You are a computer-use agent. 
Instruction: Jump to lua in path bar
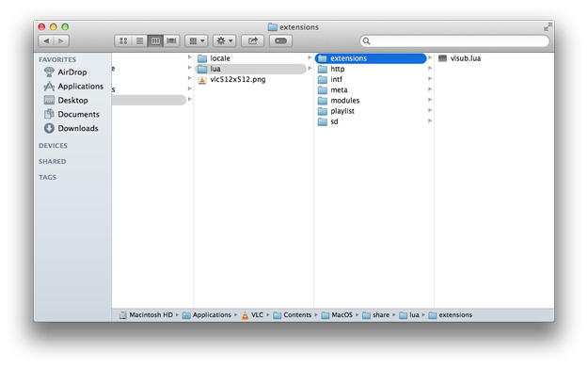coord(408,315)
